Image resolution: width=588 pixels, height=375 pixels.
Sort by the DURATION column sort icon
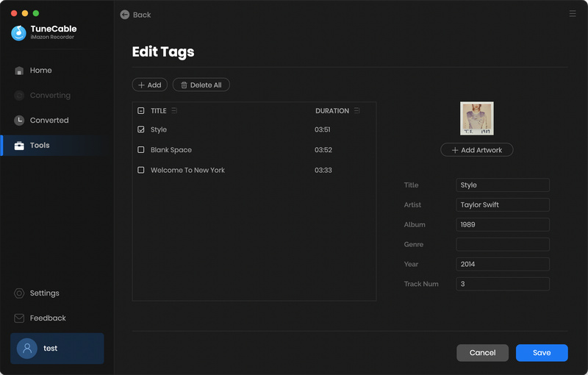coord(357,111)
